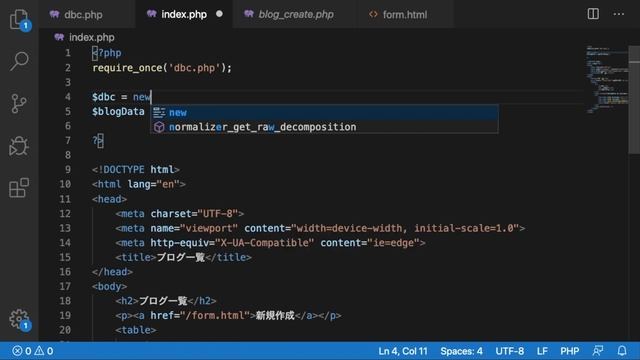Click the X-UA-Compatible meta line
This screenshot has height=360, width=640.
tap(270, 243)
